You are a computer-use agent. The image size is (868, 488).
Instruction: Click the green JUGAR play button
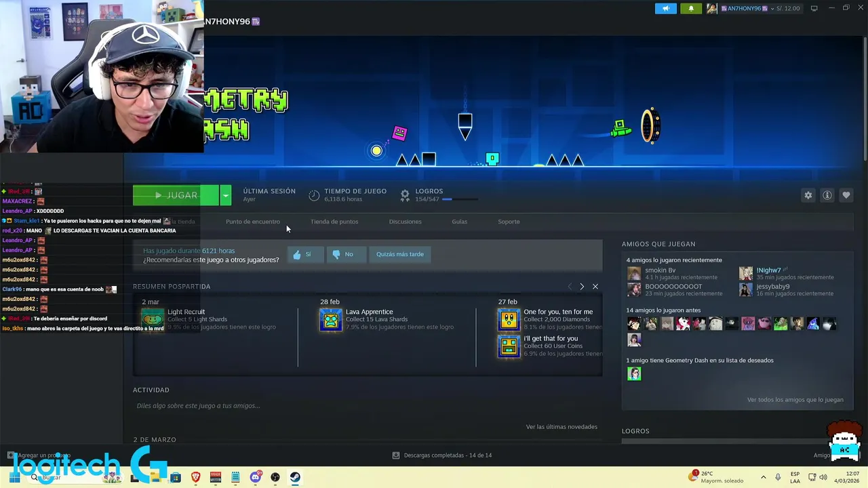click(x=176, y=195)
